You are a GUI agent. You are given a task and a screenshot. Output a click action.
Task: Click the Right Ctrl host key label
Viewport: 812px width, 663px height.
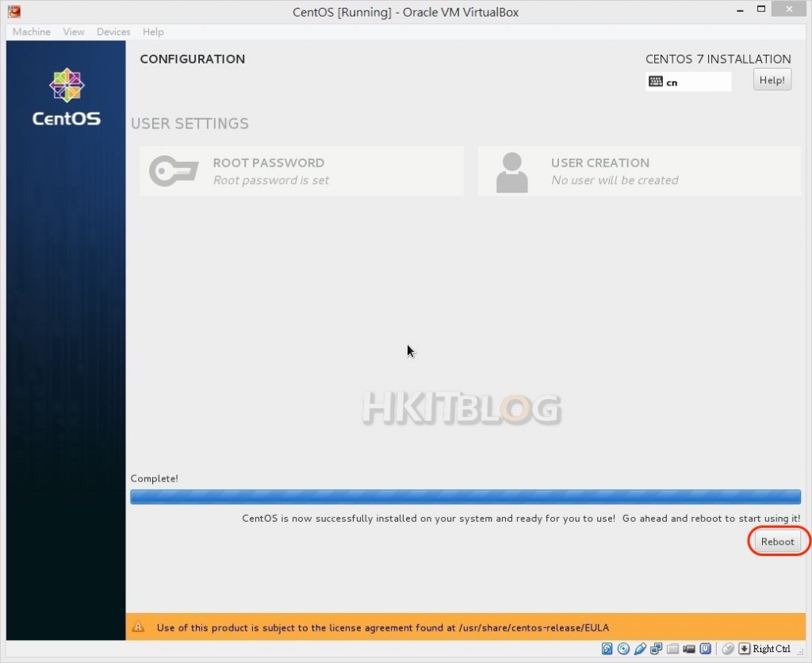click(x=772, y=649)
